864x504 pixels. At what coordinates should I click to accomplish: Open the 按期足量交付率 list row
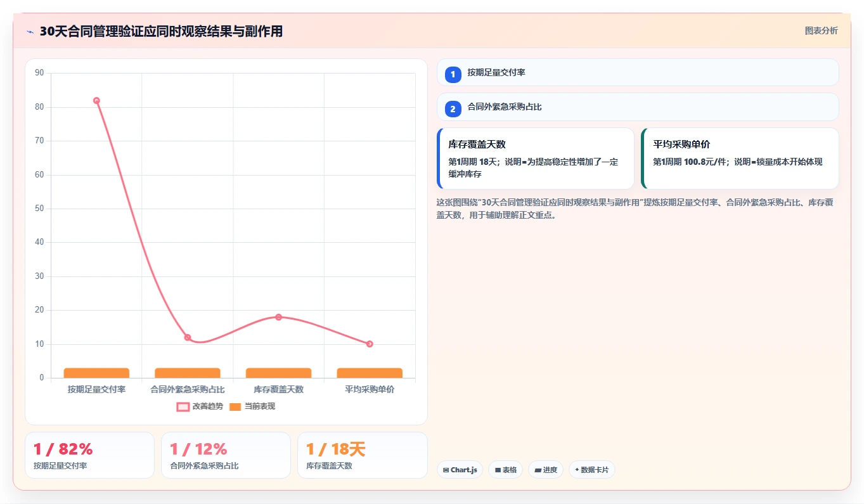point(638,72)
